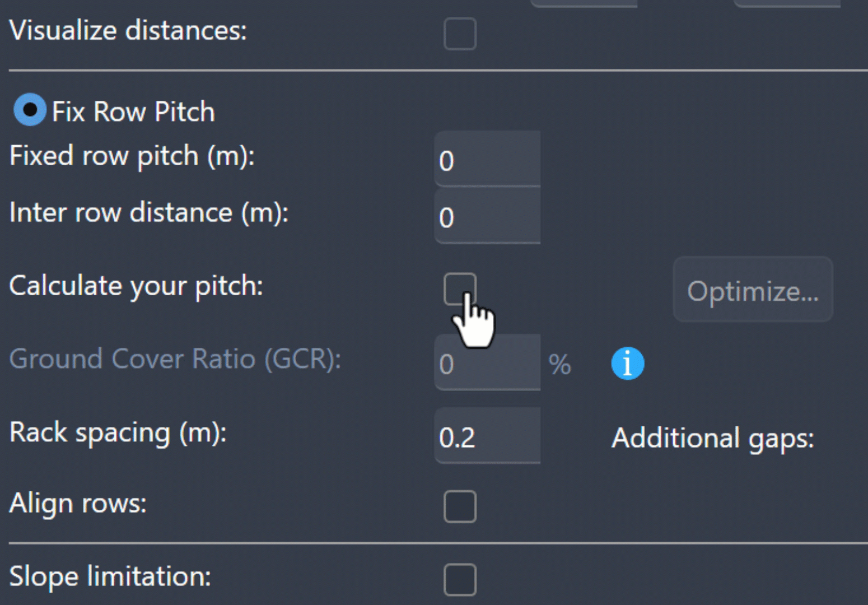Toggle the Align rows checkbox
Screen dimensions: 868x605
click(x=460, y=506)
